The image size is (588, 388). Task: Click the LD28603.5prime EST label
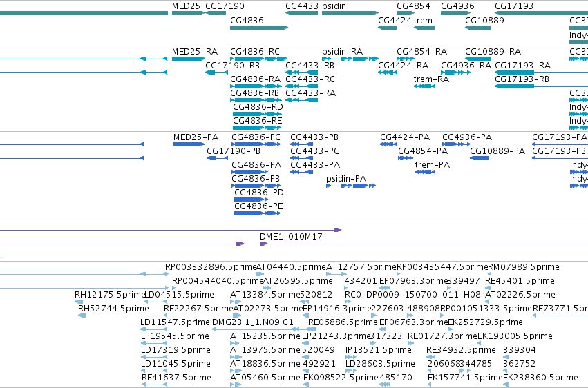380,365
